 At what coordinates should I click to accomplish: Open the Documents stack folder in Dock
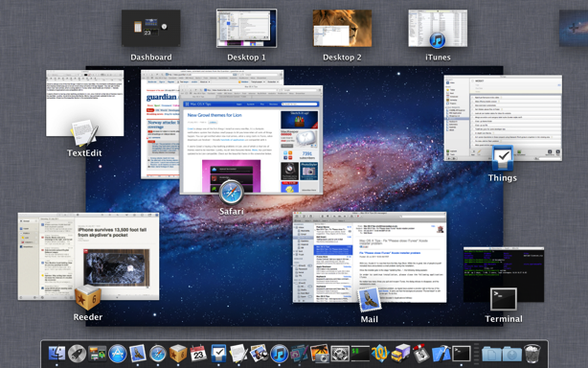(x=491, y=354)
